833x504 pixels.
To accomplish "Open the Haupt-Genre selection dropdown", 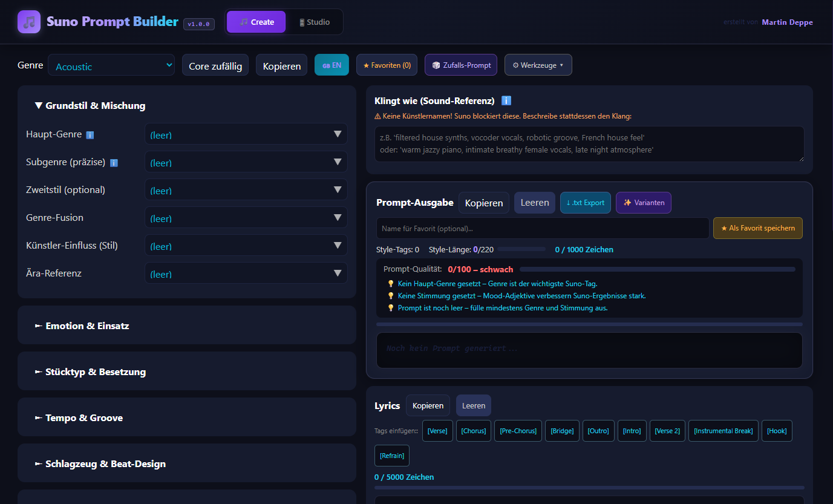I will pos(246,134).
